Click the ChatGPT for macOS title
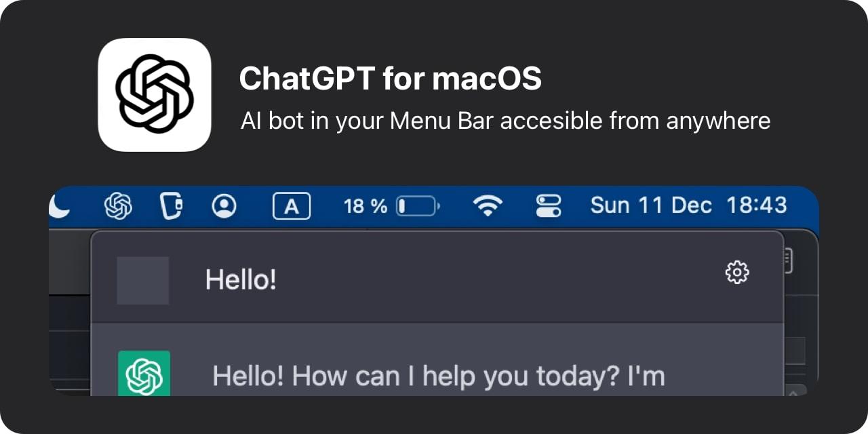The image size is (868, 434). point(390,77)
